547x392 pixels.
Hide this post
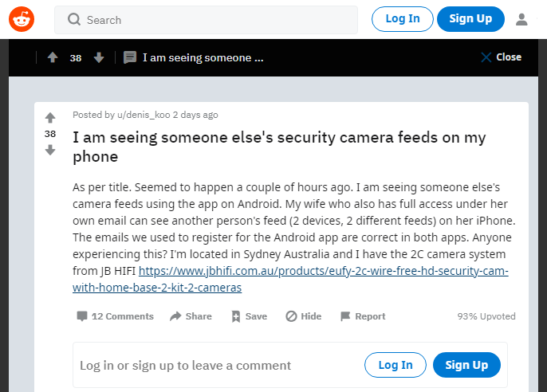[304, 316]
